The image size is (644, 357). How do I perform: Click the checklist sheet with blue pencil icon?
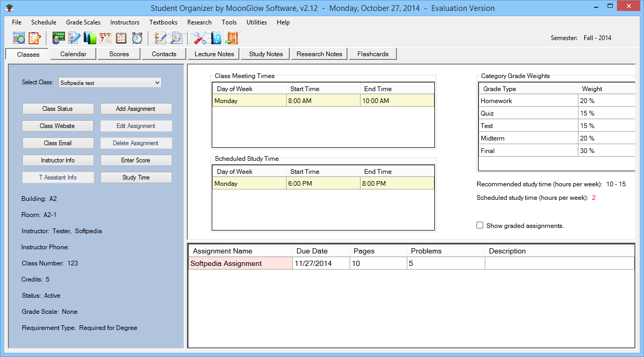point(74,38)
